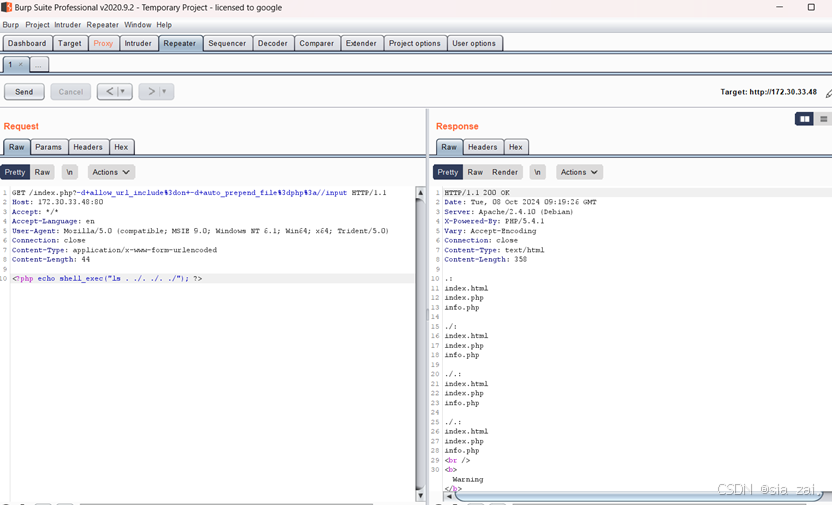The height and width of the screenshot is (505, 832).
Task: Open request Headers tab
Action: point(88,147)
